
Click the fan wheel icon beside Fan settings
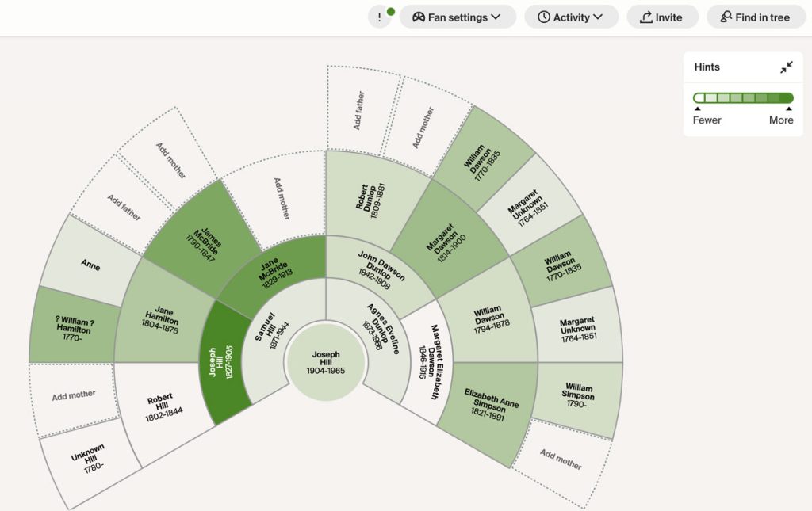tap(419, 17)
